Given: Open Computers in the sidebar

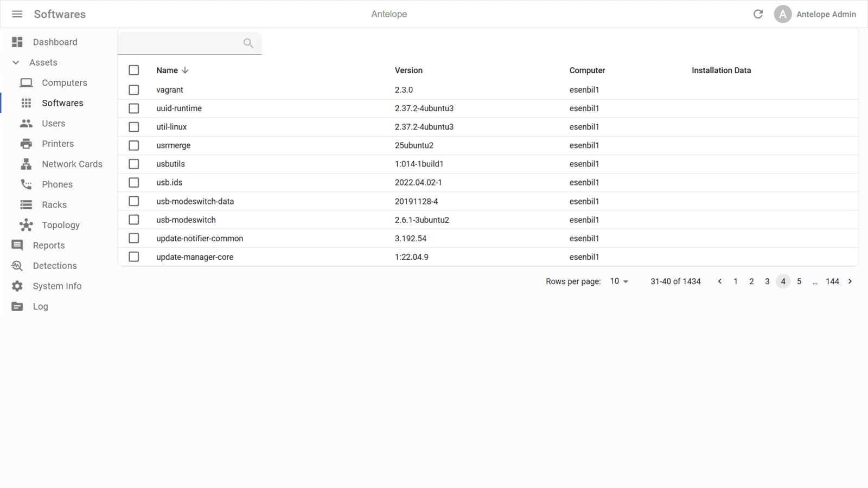Looking at the screenshot, I should click(x=65, y=82).
